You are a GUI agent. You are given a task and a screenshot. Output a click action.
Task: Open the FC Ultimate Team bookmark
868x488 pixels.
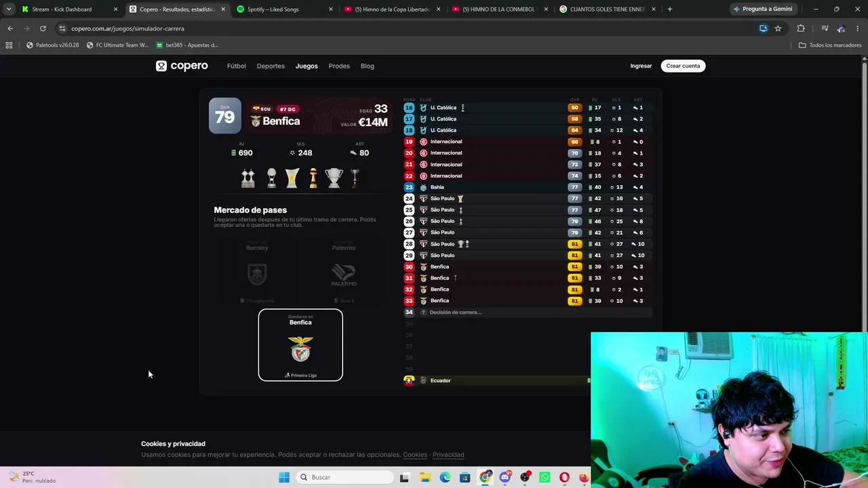point(117,45)
